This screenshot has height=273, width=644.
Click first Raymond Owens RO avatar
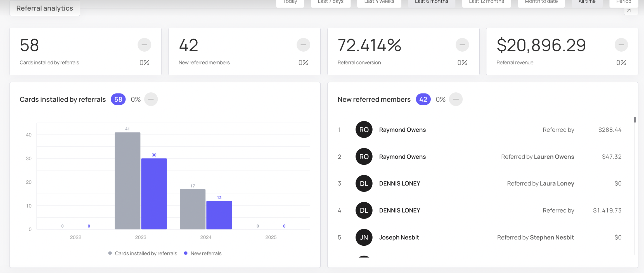[364, 130]
